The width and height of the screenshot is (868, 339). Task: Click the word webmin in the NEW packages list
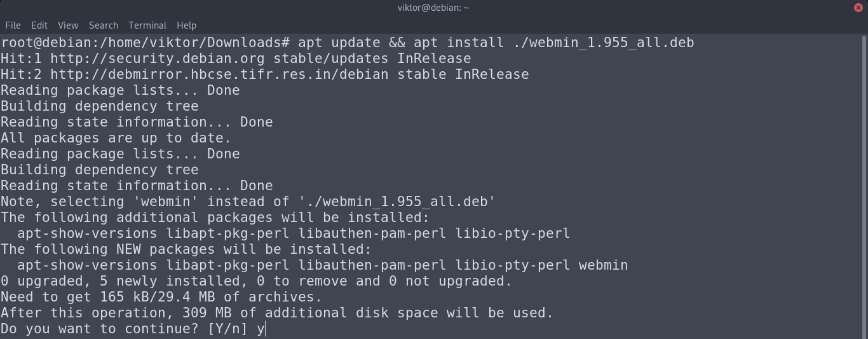click(603, 265)
